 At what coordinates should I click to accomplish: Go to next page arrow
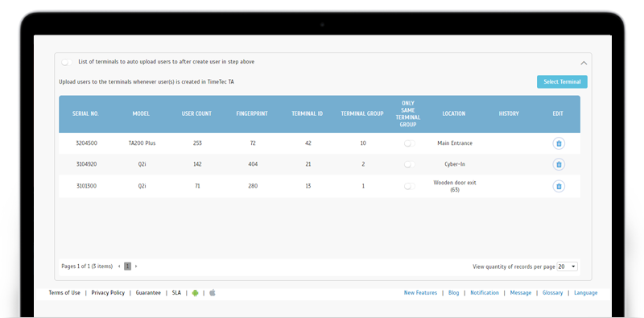coord(136,266)
